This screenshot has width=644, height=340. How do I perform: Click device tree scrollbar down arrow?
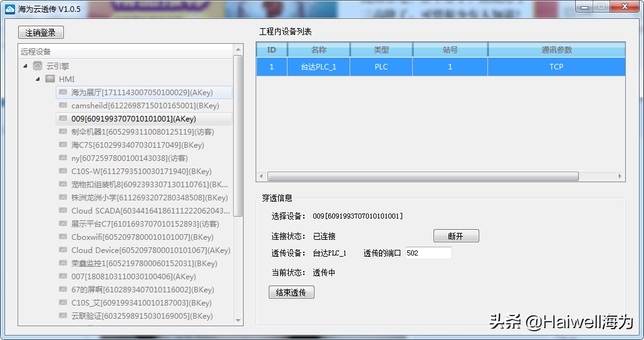pyautogui.click(x=238, y=321)
